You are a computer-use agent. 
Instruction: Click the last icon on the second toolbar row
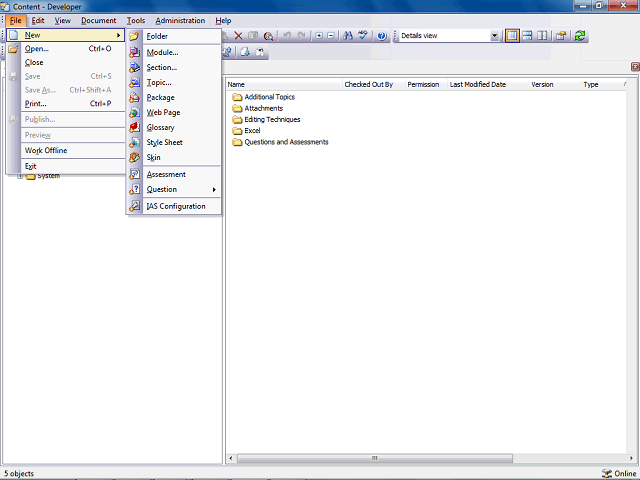click(260, 52)
